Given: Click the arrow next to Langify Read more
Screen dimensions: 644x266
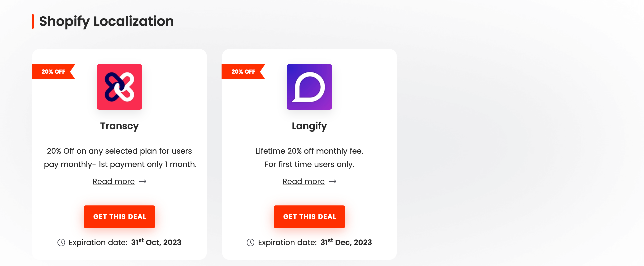Looking at the screenshot, I should (x=332, y=181).
